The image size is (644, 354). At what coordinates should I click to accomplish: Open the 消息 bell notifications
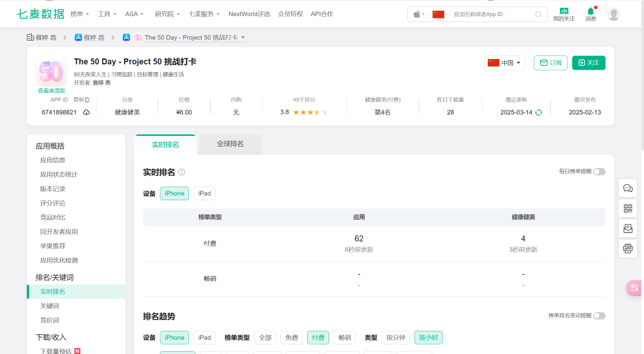click(x=590, y=11)
